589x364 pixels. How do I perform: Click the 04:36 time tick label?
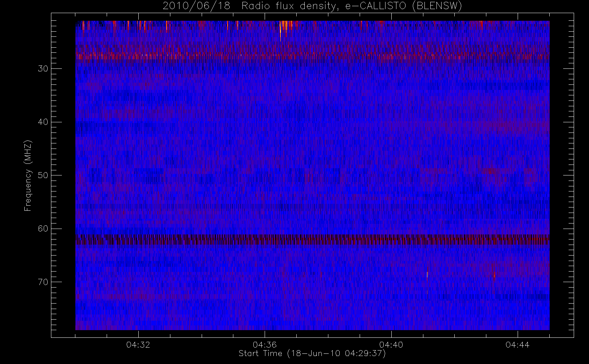[x=265, y=345]
